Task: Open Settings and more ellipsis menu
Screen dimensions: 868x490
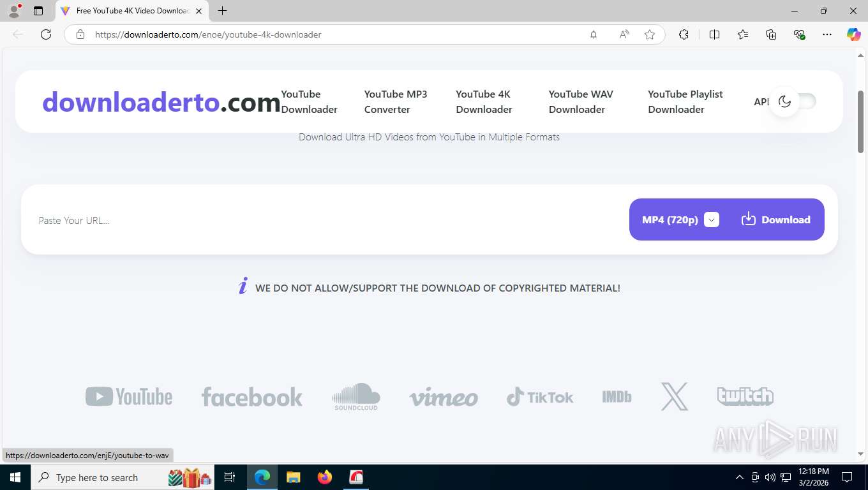Action: click(827, 34)
